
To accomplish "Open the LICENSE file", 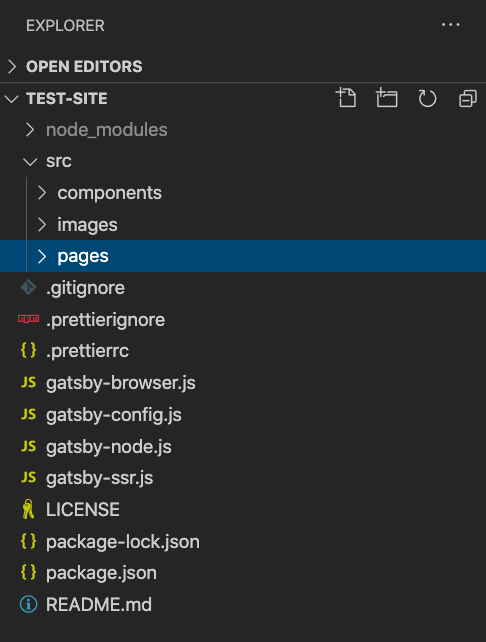I will (x=83, y=510).
